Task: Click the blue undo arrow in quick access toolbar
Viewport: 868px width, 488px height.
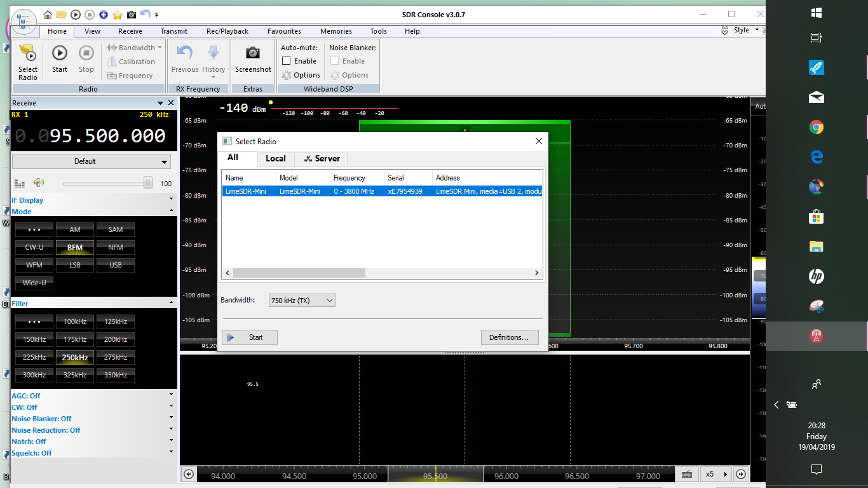Action: click(x=146, y=14)
